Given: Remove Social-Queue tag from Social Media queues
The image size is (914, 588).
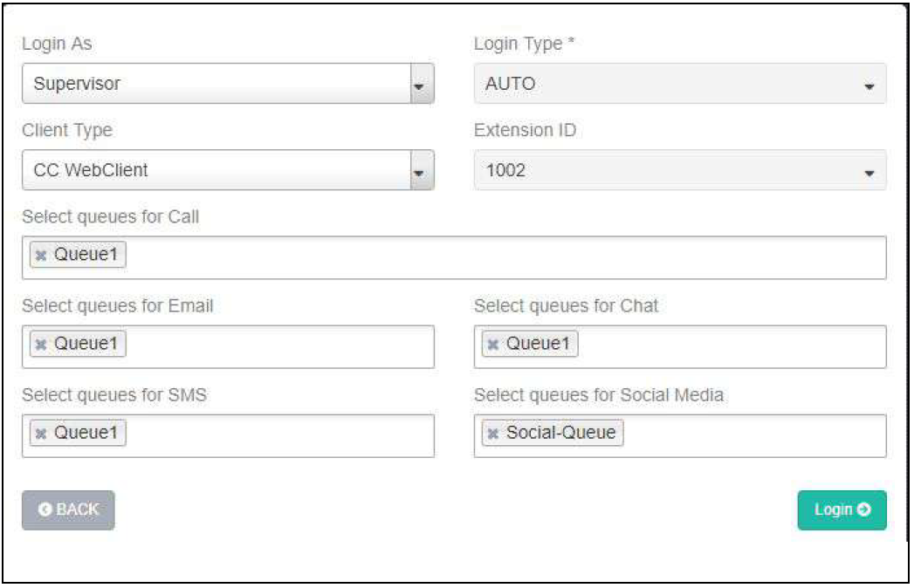Looking at the screenshot, I should 492,434.
